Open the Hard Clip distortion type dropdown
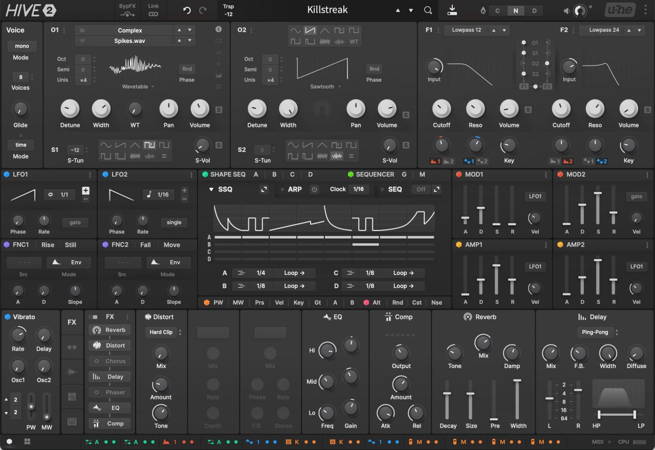The image size is (655, 450). tap(162, 331)
